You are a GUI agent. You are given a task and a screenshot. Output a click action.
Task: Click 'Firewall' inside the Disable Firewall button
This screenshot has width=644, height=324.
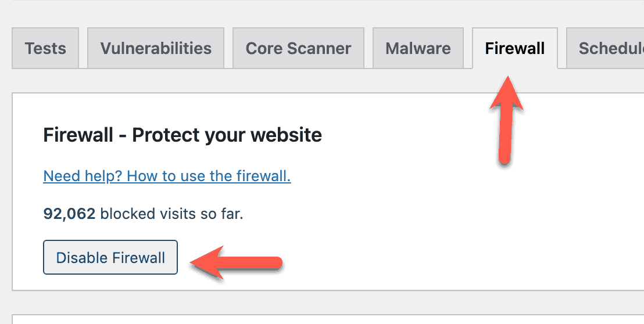point(138,258)
